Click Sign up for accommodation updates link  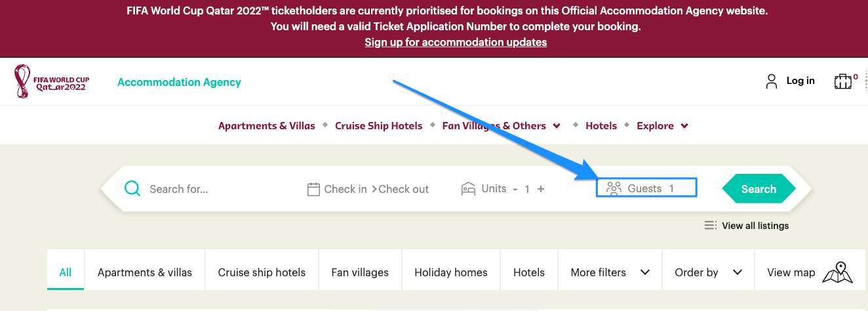point(456,42)
